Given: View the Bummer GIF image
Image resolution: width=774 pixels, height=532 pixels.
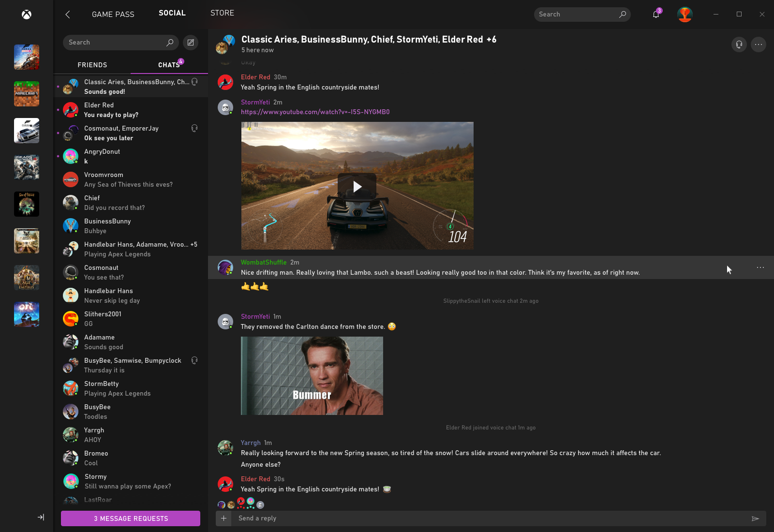Looking at the screenshot, I should (312, 376).
